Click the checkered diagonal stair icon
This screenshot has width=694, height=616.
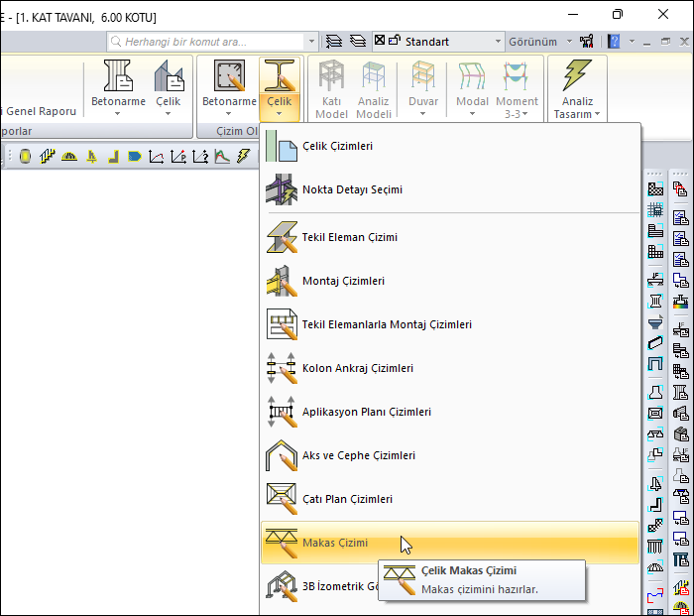tap(655, 525)
